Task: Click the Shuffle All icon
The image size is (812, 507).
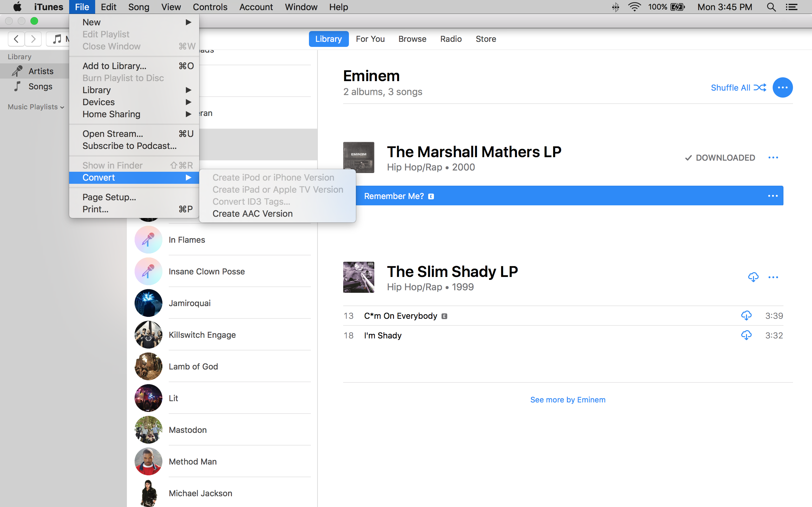Action: 760,87
